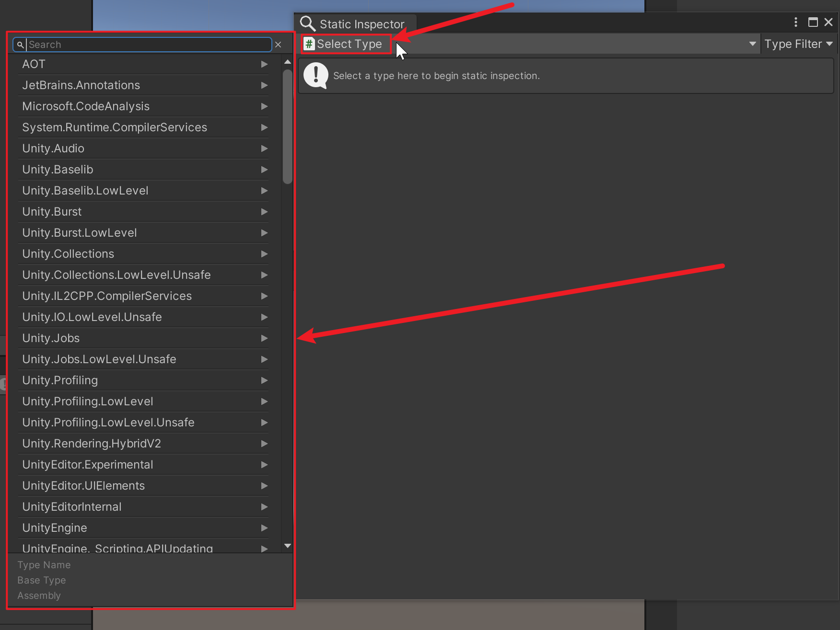The height and width of the screenshot is (630, 840).
Task: Select Unity.IO.LowLevel.Unsafe namespace
Action: pos(143,317)
